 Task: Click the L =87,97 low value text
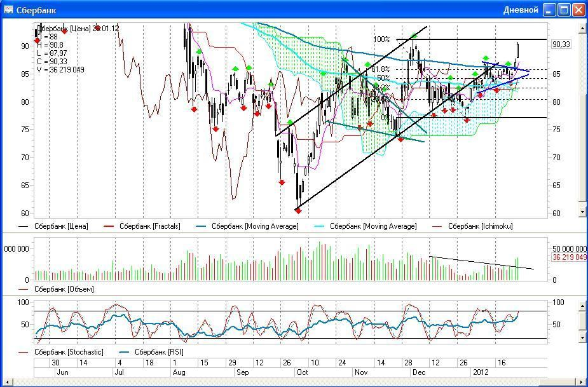tap(51, 53)
